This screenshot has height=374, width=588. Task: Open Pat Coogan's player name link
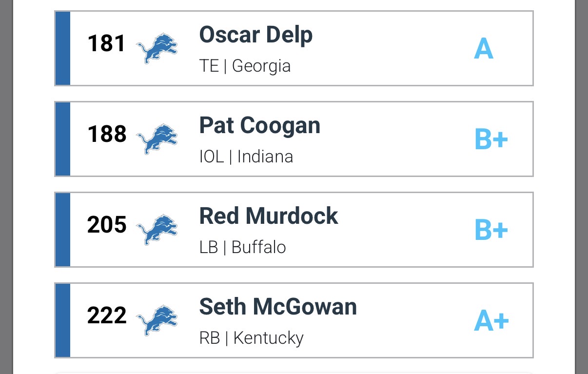pyautogui.click(x=260, y=126)
